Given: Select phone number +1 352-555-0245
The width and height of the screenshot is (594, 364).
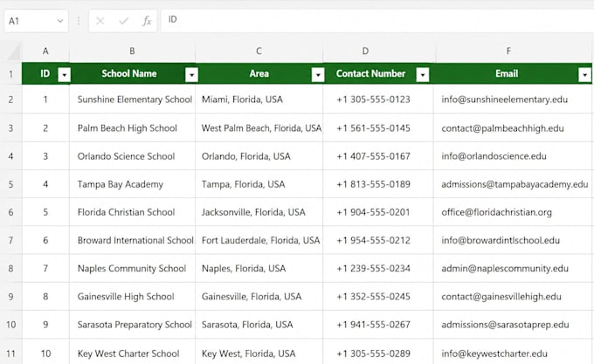Looking at the screenshot, I should point(374,297).
